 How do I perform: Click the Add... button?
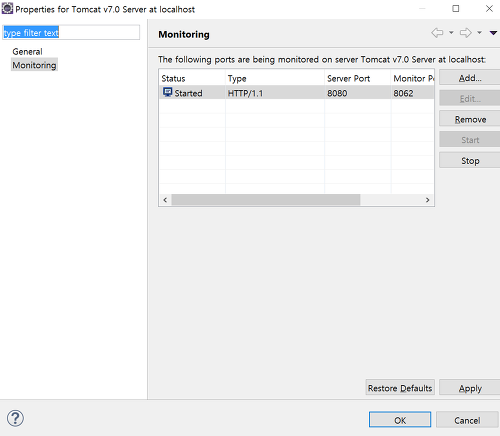470,78
